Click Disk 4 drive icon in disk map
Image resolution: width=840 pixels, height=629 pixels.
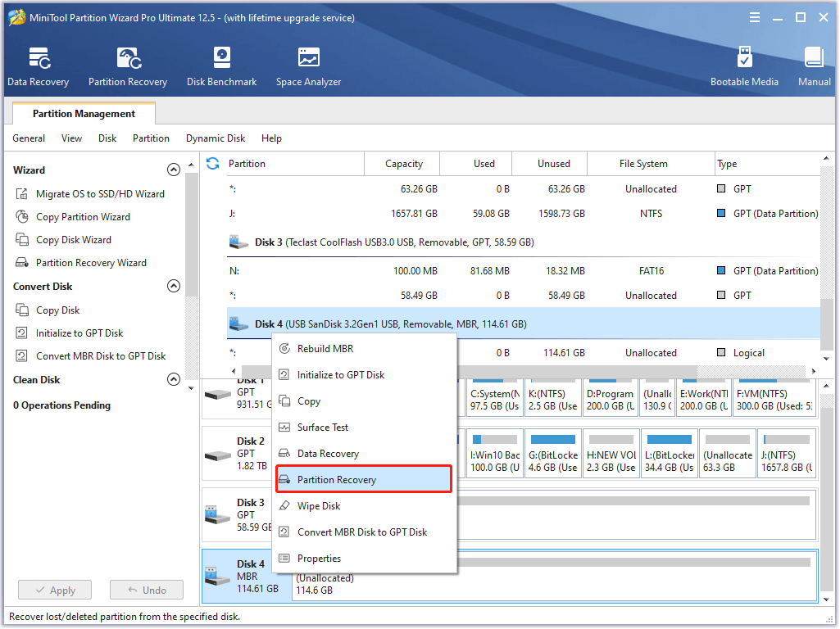[x=217, y=577]
